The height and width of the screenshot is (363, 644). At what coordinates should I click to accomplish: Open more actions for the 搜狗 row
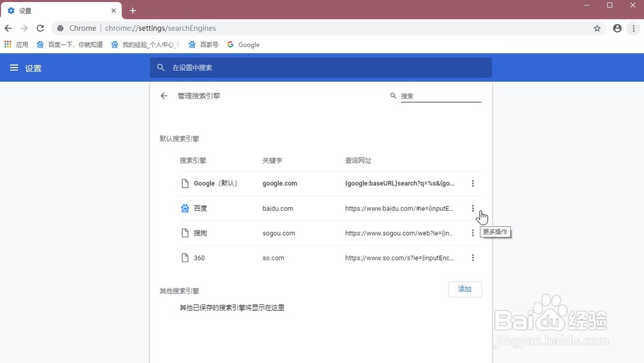pos(473,233)
